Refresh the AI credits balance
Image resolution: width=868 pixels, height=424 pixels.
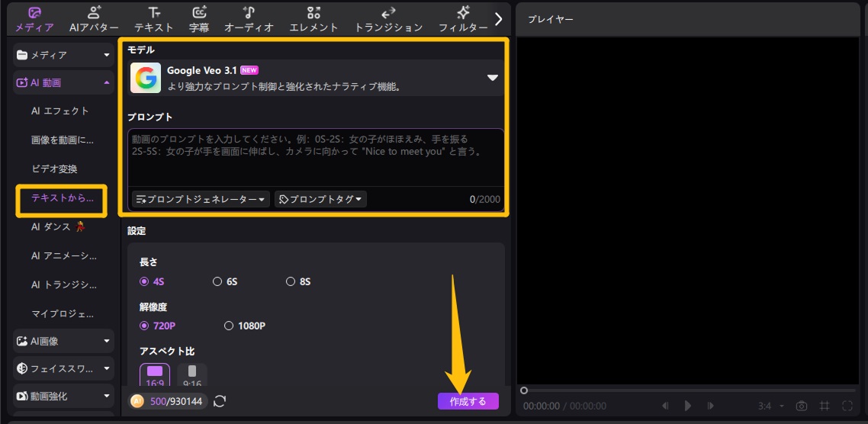(x=220, y=401)
